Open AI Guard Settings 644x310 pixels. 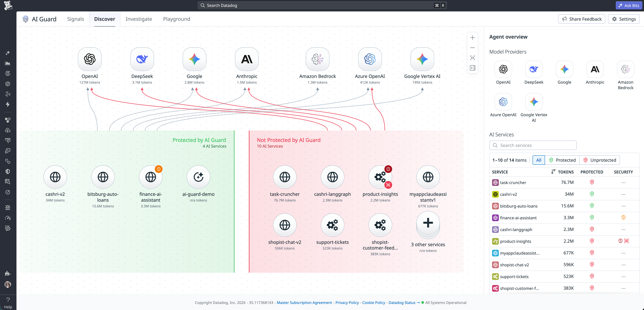pyautogui.click(x=623, y=19)
